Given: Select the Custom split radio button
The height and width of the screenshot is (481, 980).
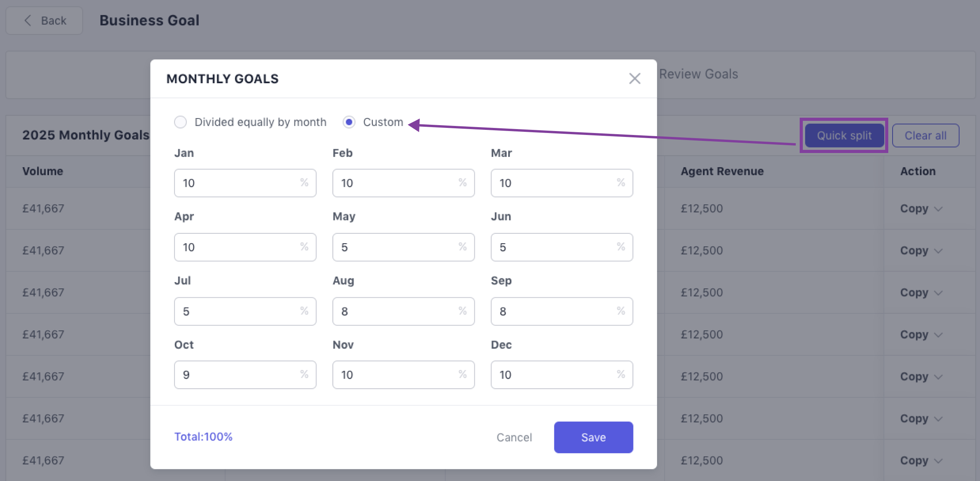Looking at the screenshot, I should 349,122.
